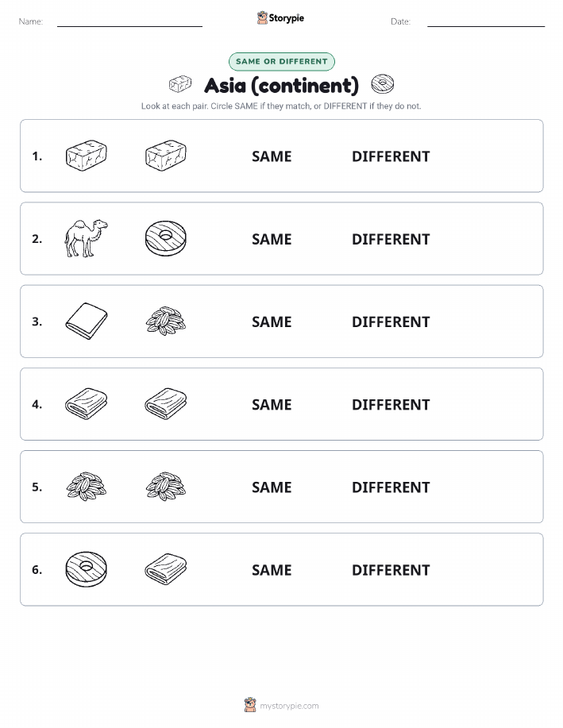Click the folded fabric picture in row 6
Viewport: 563px width, 728px height.
(166, 569)
